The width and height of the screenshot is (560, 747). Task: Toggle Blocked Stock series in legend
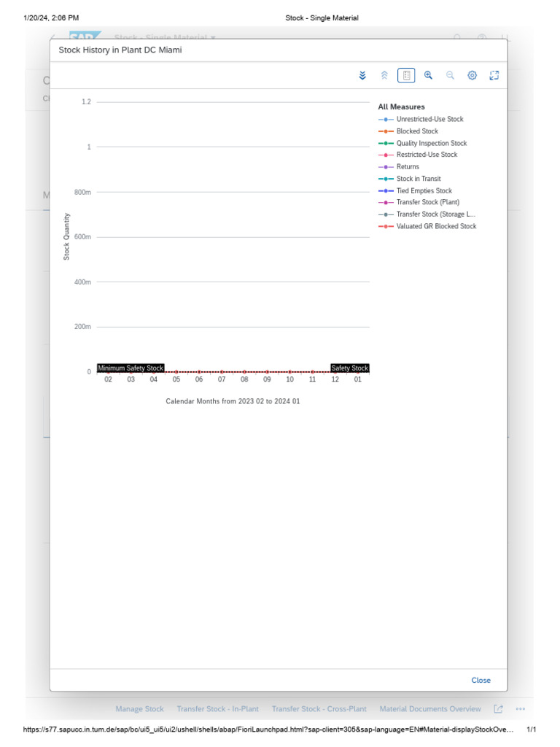click(417, 131)
